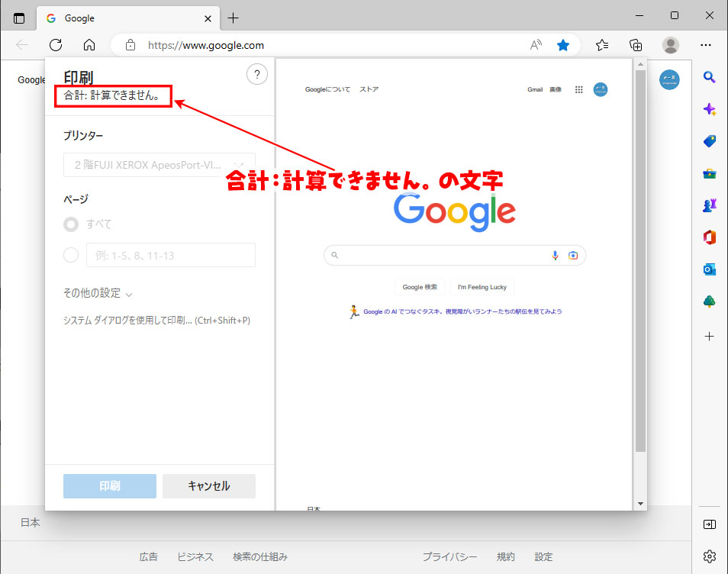The height and width of the screenshot is (574, 728).
Task: Click the print dialog help icon
Action: (257, 74)
